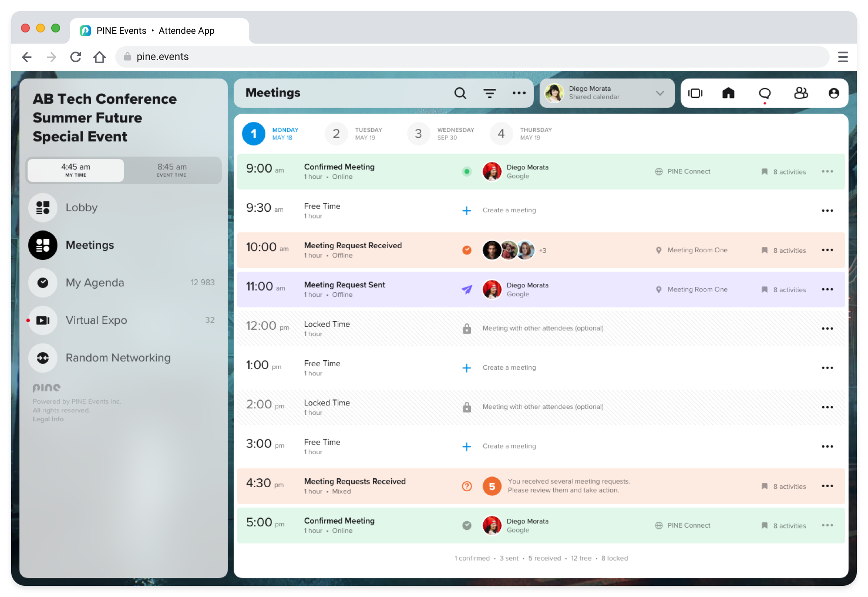Open search in Meetings header

(x=460, y=93)
